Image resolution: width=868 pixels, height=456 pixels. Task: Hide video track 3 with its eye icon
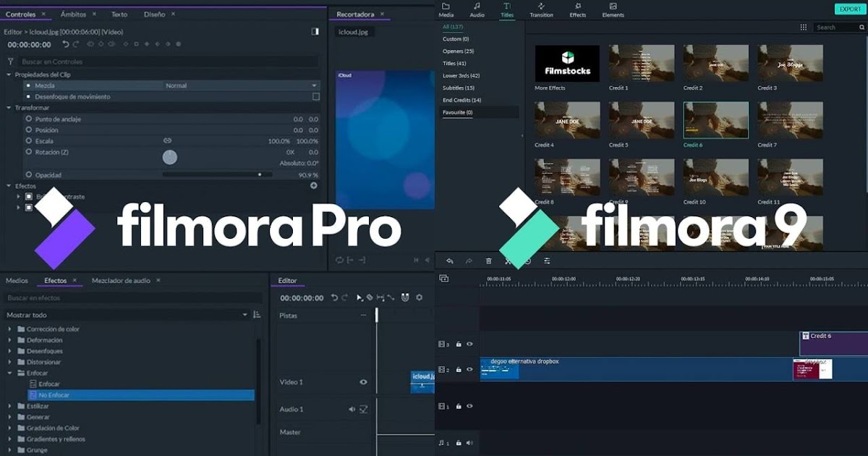[469, 345]
